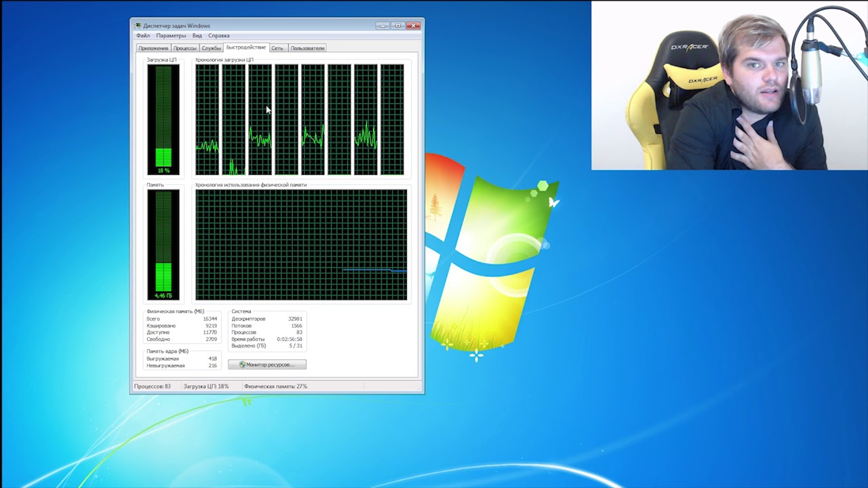
Task: Click the Всего value 16344
Action: [x=210, y=319]
